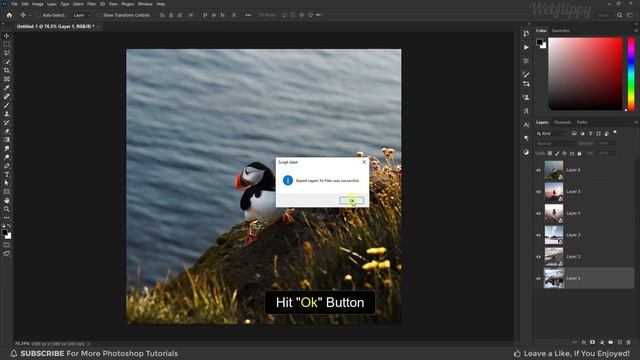Select the Clone Stamp tool
This screenshot has width=640, height=360.
pyautogui.click(x=7, y=114)
